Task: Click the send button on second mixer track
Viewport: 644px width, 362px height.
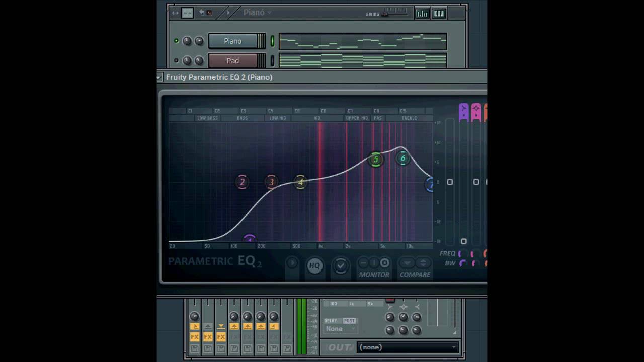Action: click(x=208, y=327)
